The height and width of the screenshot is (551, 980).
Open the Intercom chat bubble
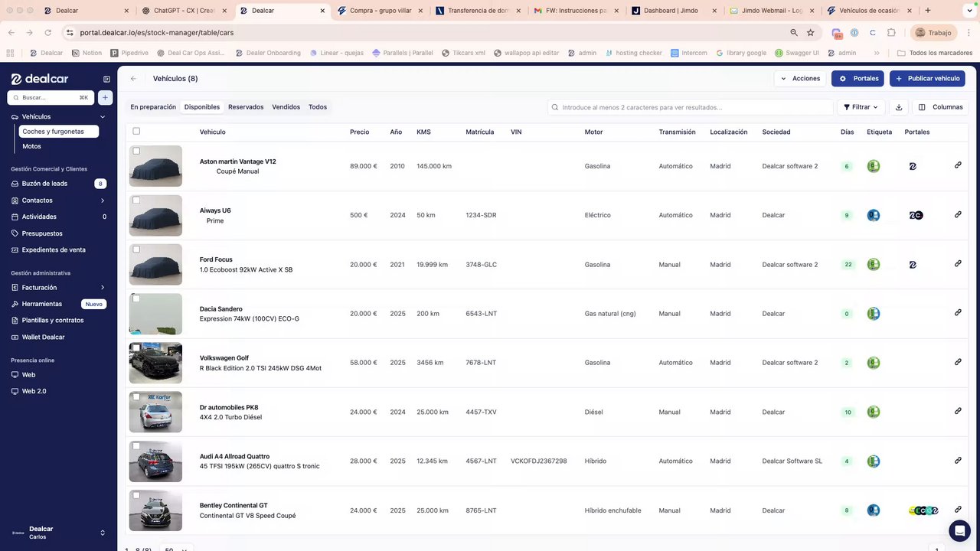959,530
